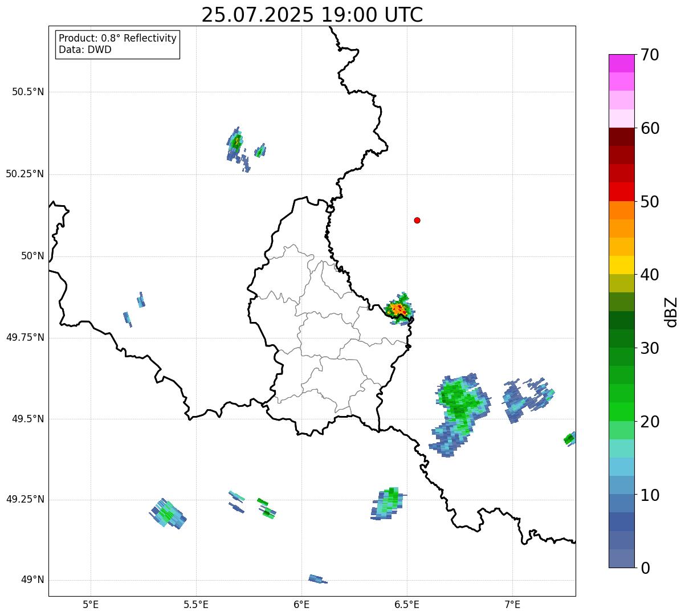The height and width of the screenshot is (616, 685).
Task: Click the 6°E longitude label
Action: coord(302,604)
